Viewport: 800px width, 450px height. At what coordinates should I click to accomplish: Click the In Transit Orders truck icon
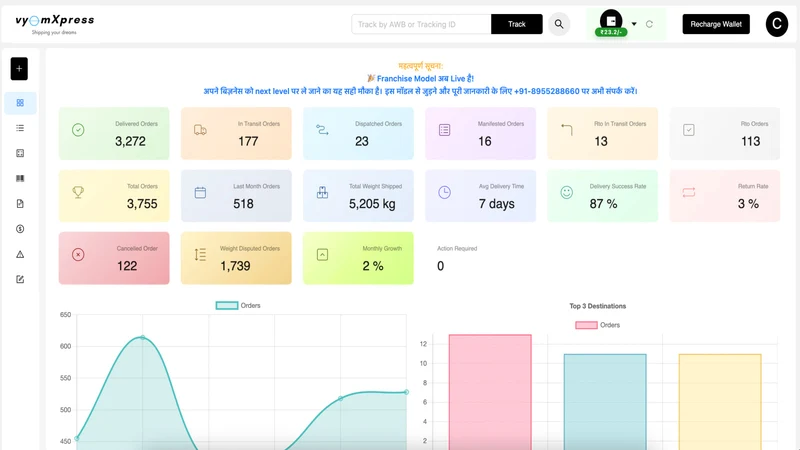(200, 130)
